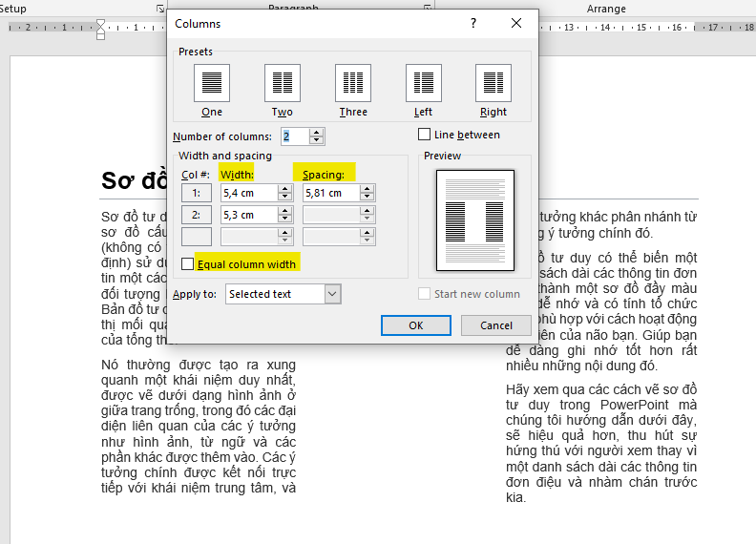Click the indent marker on the ruler
The height and width of the screenshot is (544, 756).
[x=100, y=30]
